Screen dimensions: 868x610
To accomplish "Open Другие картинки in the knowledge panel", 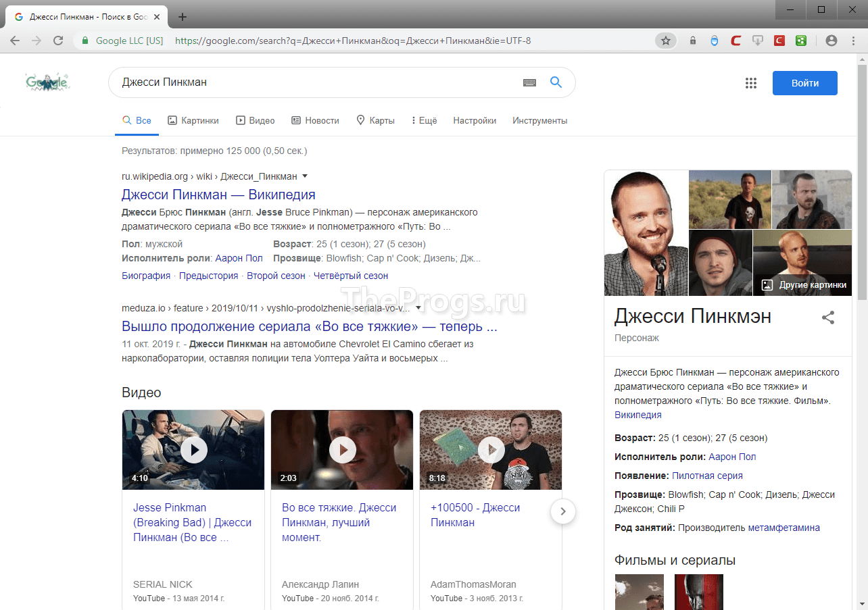I will (804, 285).
